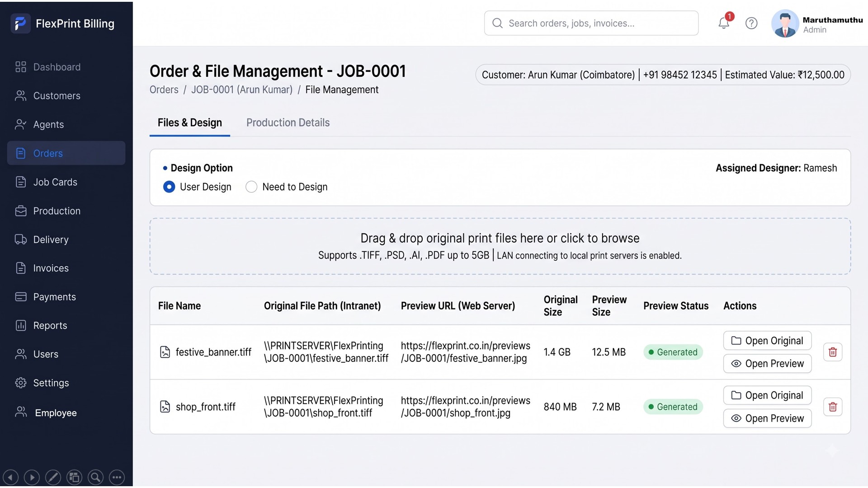Open the more options ellipsis icon
Image resolution: width=868 pixels, height=488 pixels.
[117, 477]
